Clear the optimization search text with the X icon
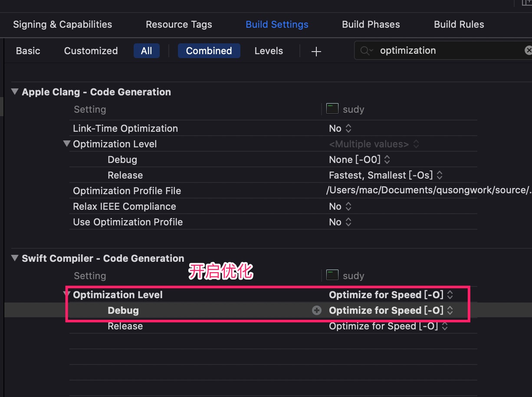Viewport: 532px width, 397px height. [x=528, y=51]
